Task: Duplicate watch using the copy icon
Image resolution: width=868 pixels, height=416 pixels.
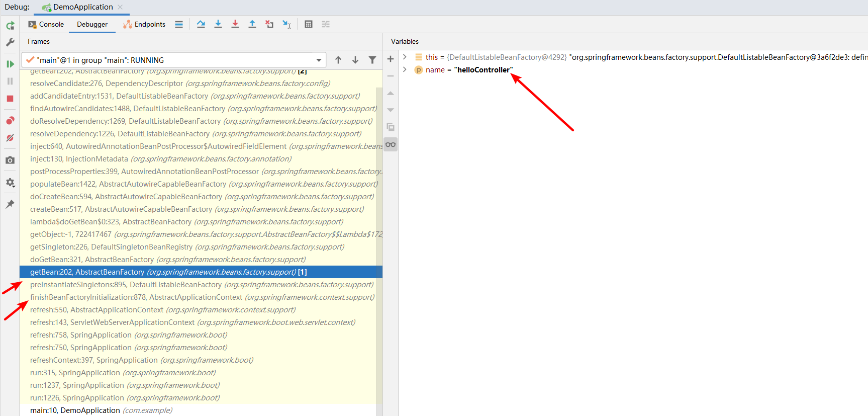Action: click(x=391, y=127)
